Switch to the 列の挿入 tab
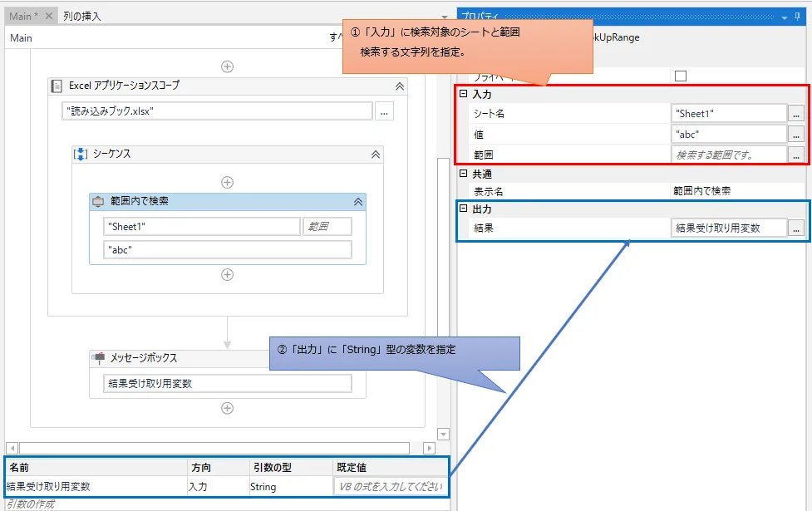812x511 pixels. pyautogui.click(x=81, y=14)
